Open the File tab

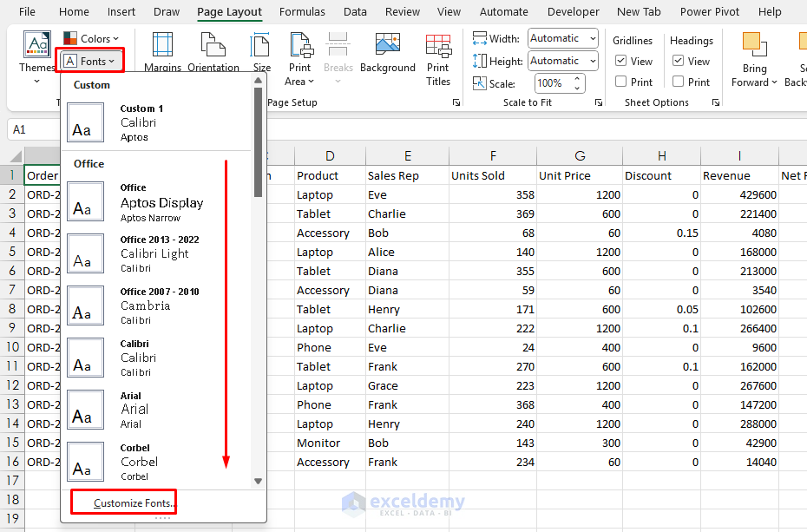click(x=27, y=11)
